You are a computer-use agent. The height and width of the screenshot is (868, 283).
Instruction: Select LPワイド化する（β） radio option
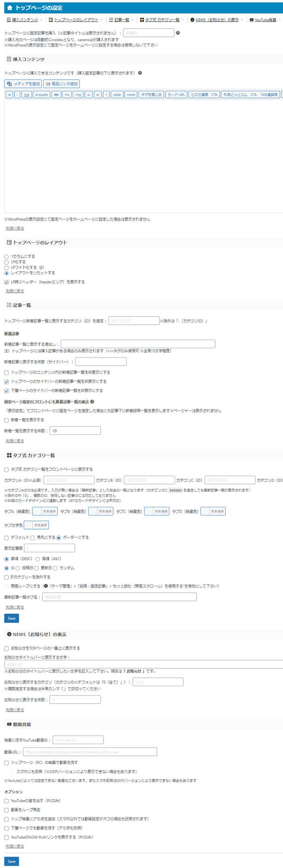point(6,268)
